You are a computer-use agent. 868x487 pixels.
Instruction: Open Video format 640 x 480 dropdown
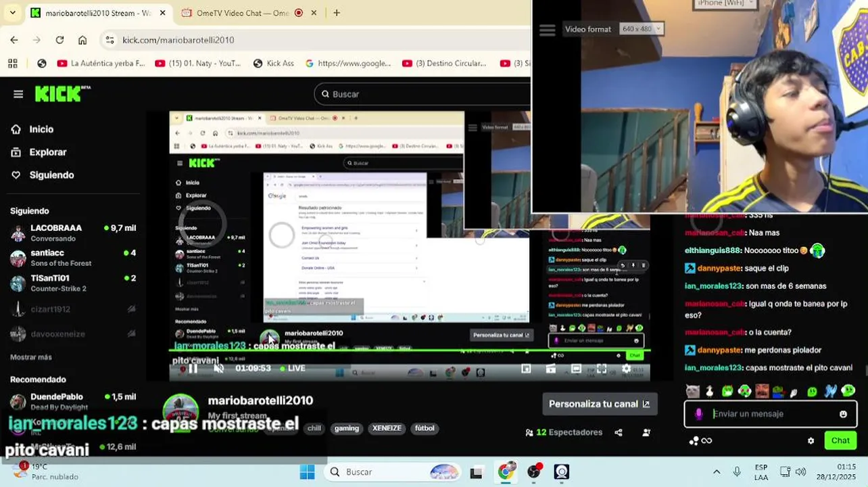click(642, 29)
